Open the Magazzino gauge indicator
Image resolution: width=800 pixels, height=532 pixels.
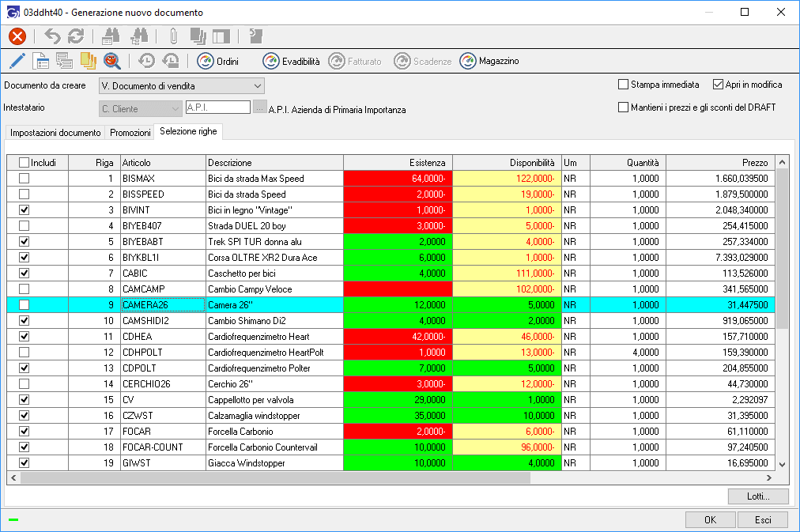pos(489,61)
